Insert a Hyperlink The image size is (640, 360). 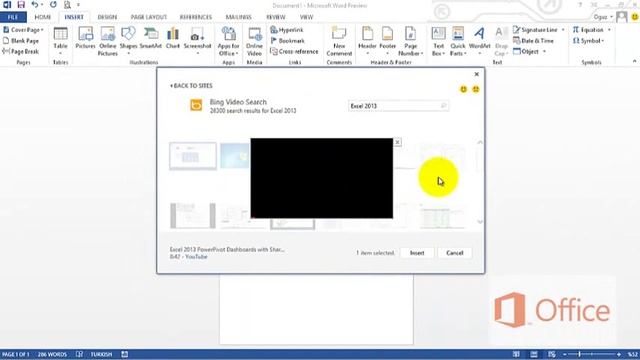pos(287,30)
